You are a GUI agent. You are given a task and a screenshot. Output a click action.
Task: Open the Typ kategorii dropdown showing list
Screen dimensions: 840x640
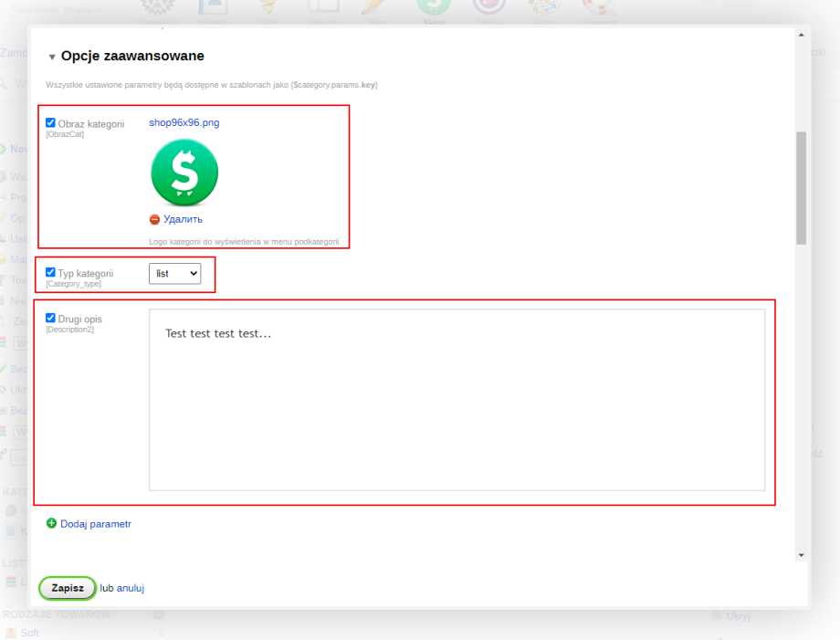pyautogui.click(x=174, y=273)
